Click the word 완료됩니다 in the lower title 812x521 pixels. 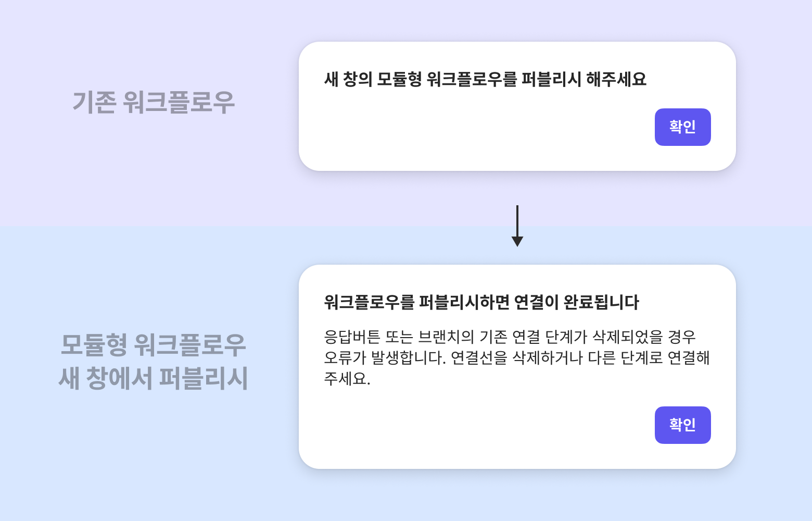601,302
